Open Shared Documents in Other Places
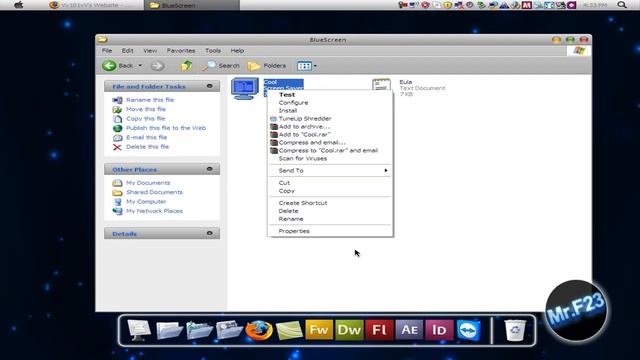The image size is (640, 360). 154,192
